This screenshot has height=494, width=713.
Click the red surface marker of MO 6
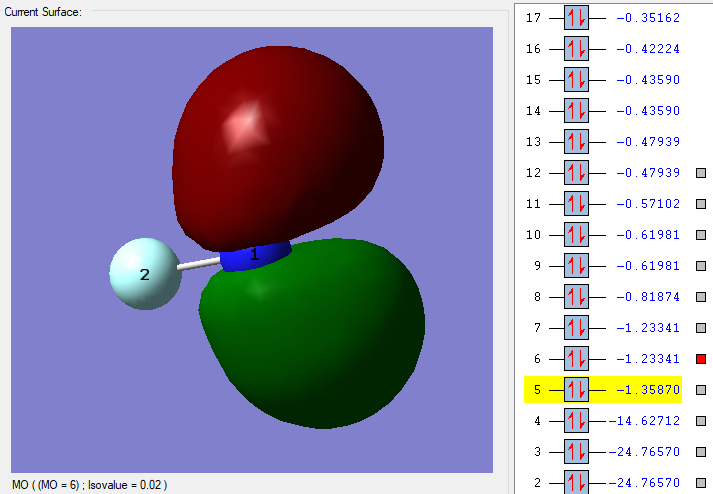coord(701,359)
